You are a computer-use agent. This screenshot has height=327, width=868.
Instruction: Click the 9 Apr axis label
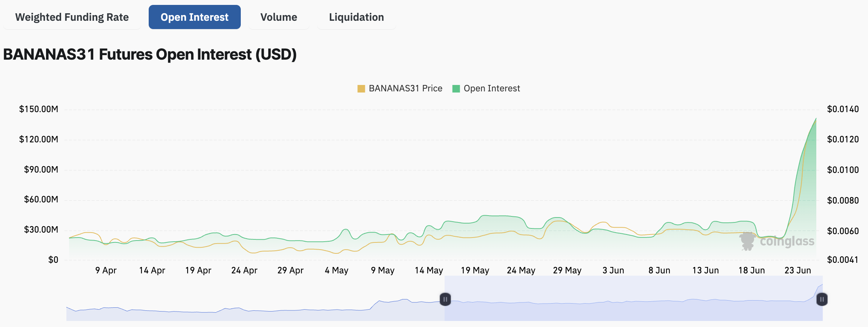(106, 270)
